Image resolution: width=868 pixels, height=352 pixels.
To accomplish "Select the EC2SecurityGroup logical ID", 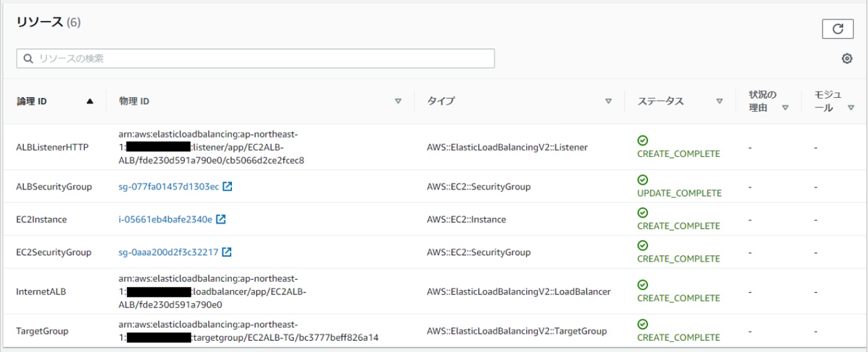I will coord(54,252).
